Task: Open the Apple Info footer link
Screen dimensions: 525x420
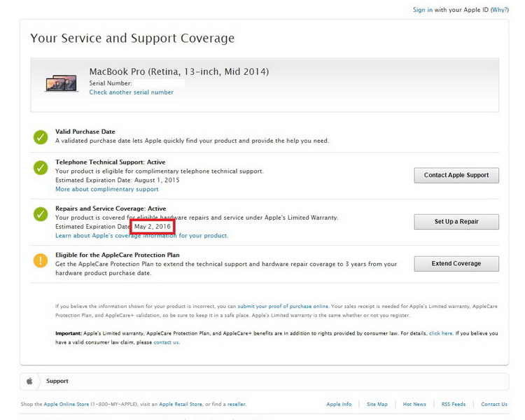Action: point(339,405)
